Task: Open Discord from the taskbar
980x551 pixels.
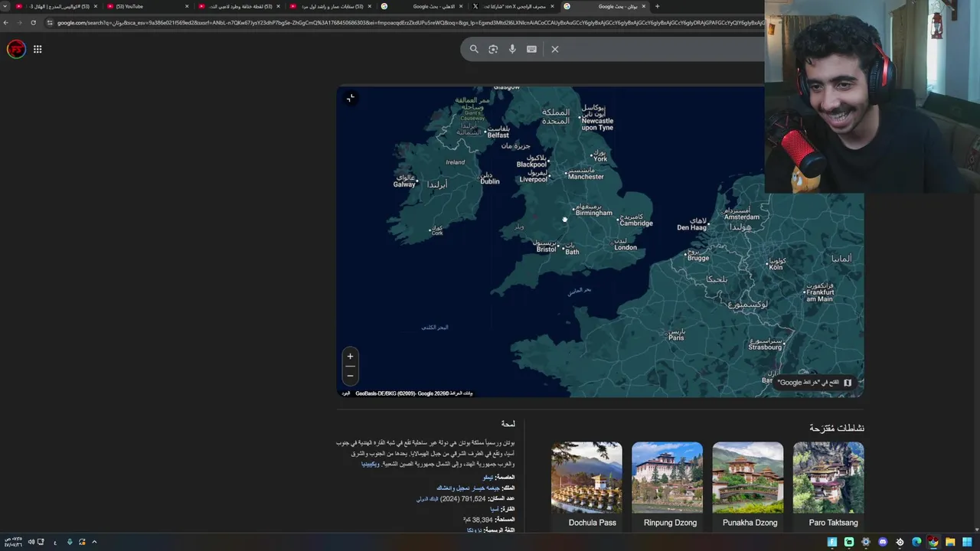Action: pyautogui.click(x=883, y=542)
